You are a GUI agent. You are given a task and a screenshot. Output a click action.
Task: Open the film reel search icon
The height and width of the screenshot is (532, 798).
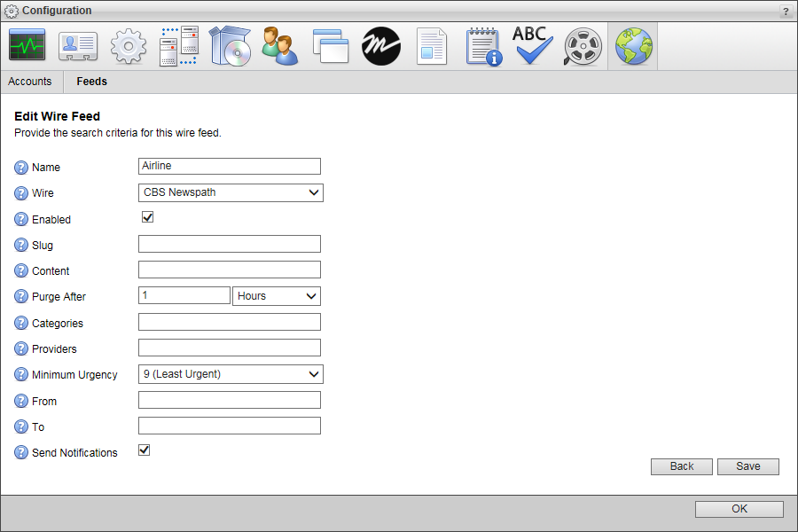[x=583, y=46]
